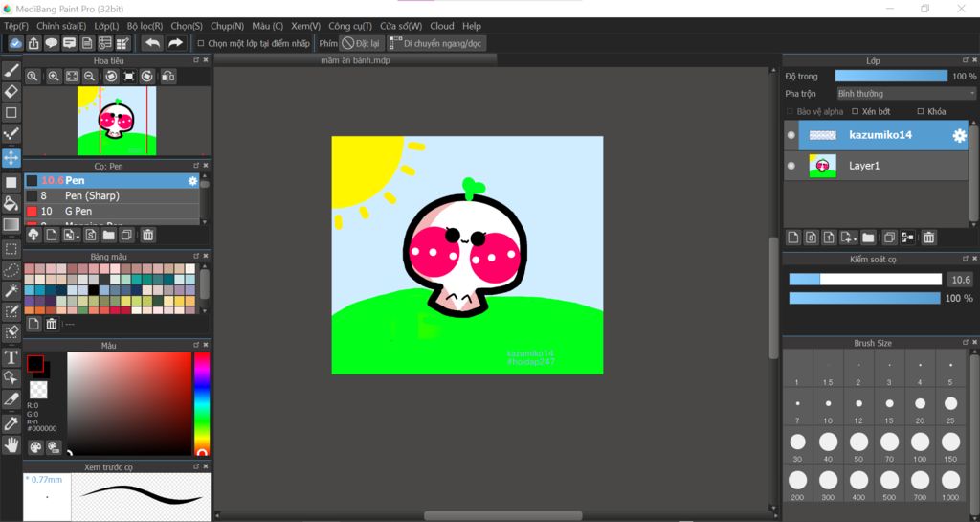Open the 'Bộ lọc(R)' menu
Viewport: 980px width, 522px height.
click(x=145, y=26)
